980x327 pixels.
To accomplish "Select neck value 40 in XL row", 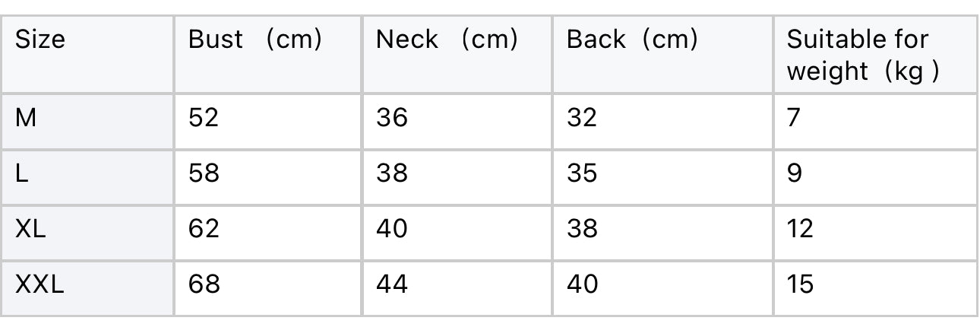I will [x=392, y=228].
